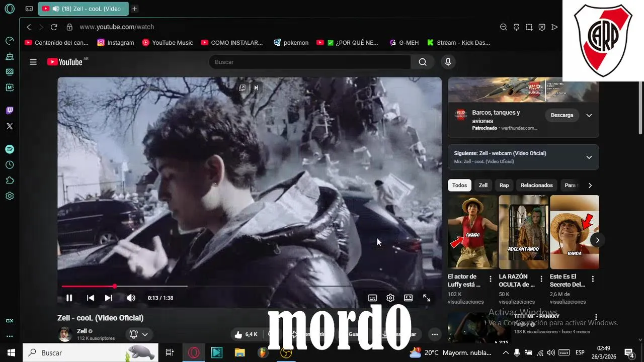Open Zell channel avatar
The image size is (644, 362).
tap(65, 334)
